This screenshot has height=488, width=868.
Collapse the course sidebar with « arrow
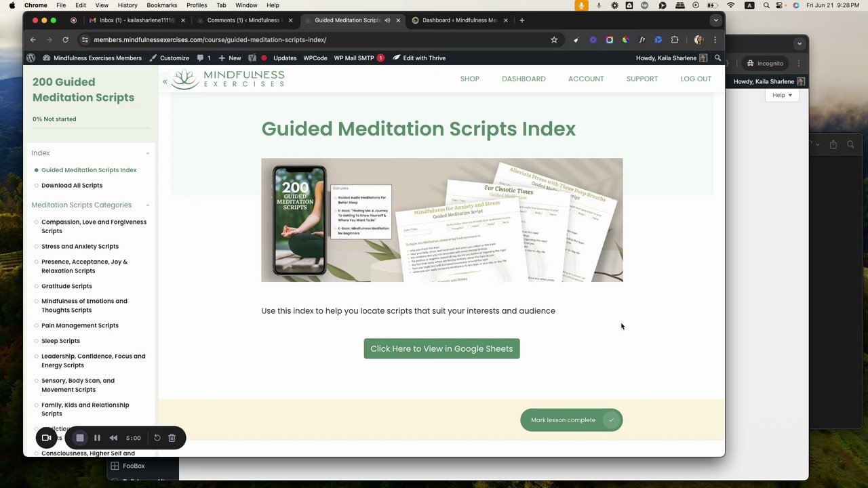[165, 81]
